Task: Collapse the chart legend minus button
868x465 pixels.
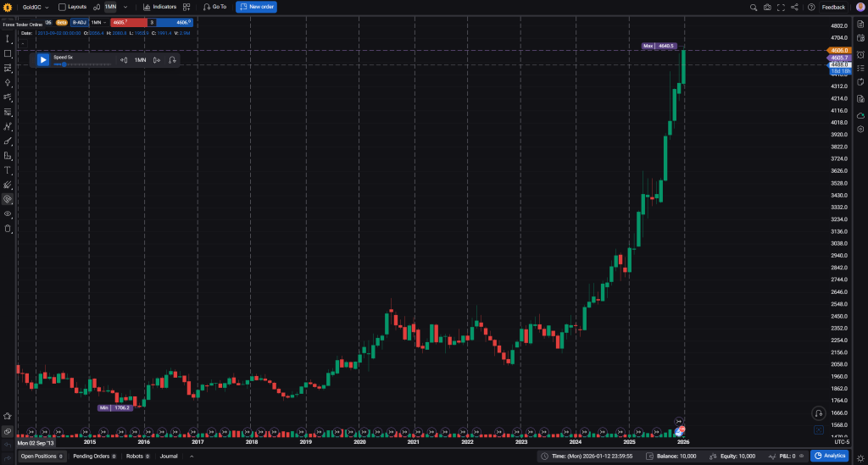Action: [x=23, y=43]
